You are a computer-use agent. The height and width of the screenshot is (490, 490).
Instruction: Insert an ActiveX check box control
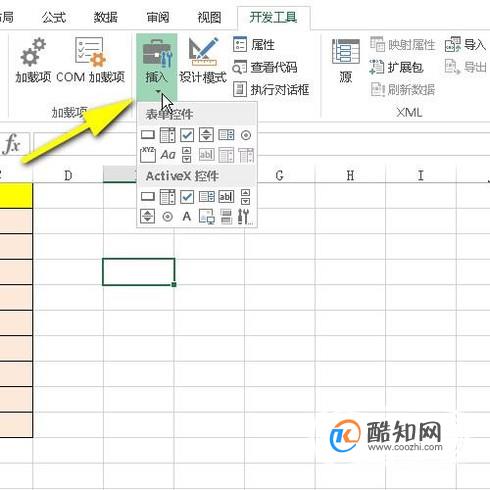click(187, 197)
